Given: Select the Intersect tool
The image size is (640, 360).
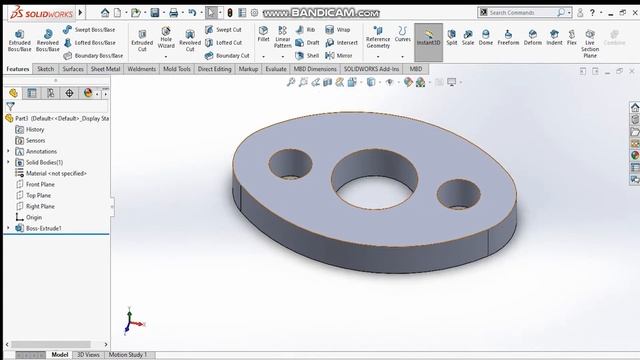Looking at the screenshot, I should (x=341, y=42).
